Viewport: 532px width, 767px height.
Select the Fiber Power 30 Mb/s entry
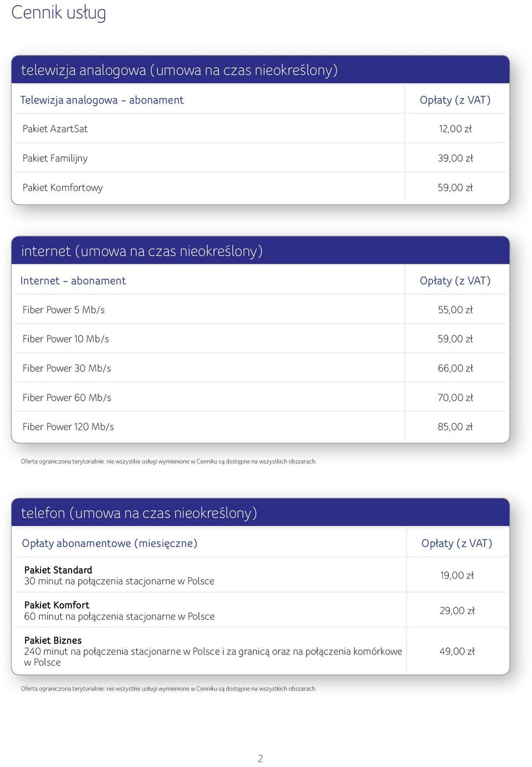[66, 368]
